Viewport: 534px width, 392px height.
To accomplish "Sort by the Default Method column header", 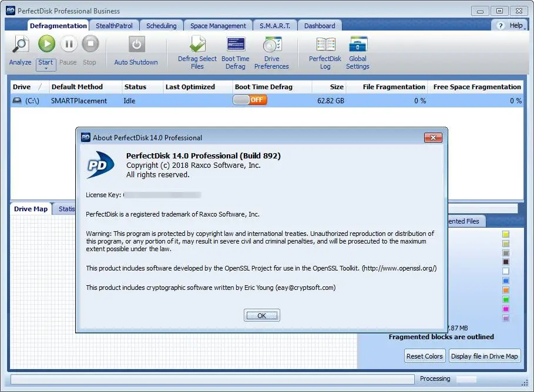I will tap(85, 87).
